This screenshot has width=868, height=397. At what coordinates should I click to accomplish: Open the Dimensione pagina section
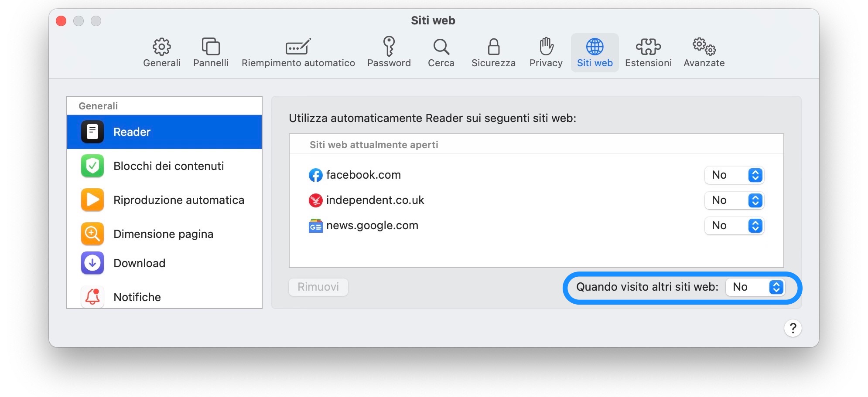[x=163, y=234]
